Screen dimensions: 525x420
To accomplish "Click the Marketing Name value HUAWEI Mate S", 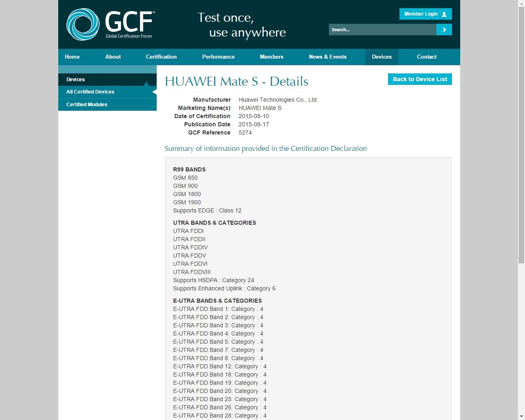I will [260, 108].
